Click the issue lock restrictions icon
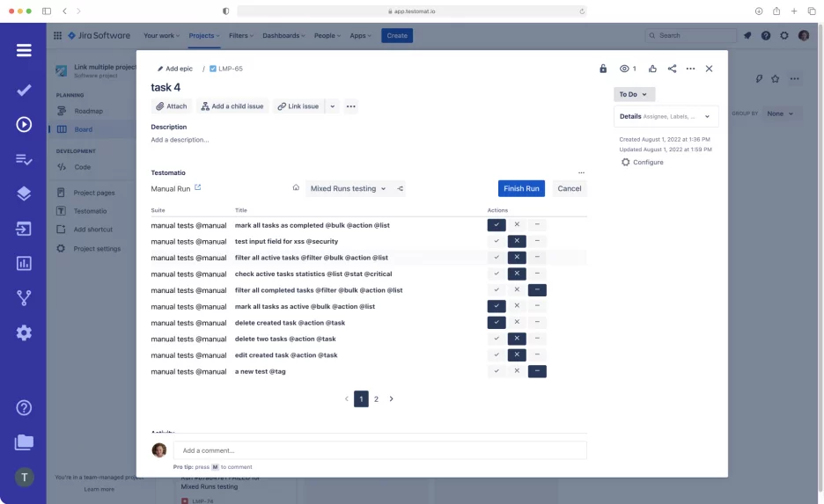This screenshot has width=824, height=504. (603, 69)
